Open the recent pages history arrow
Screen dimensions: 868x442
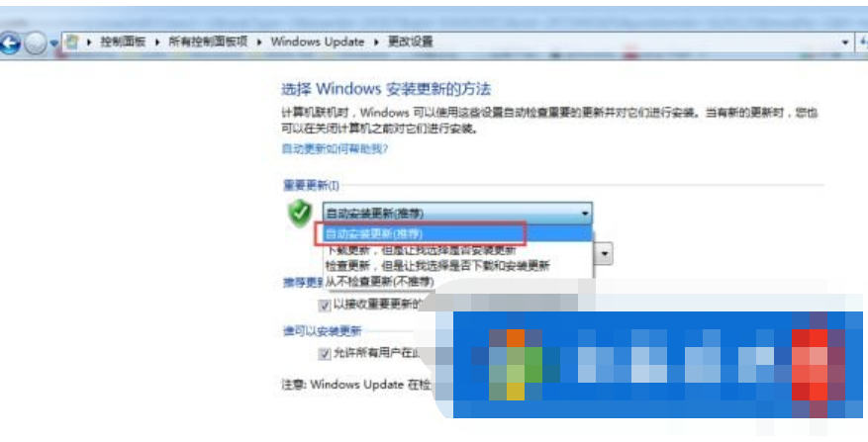(53, 44)
